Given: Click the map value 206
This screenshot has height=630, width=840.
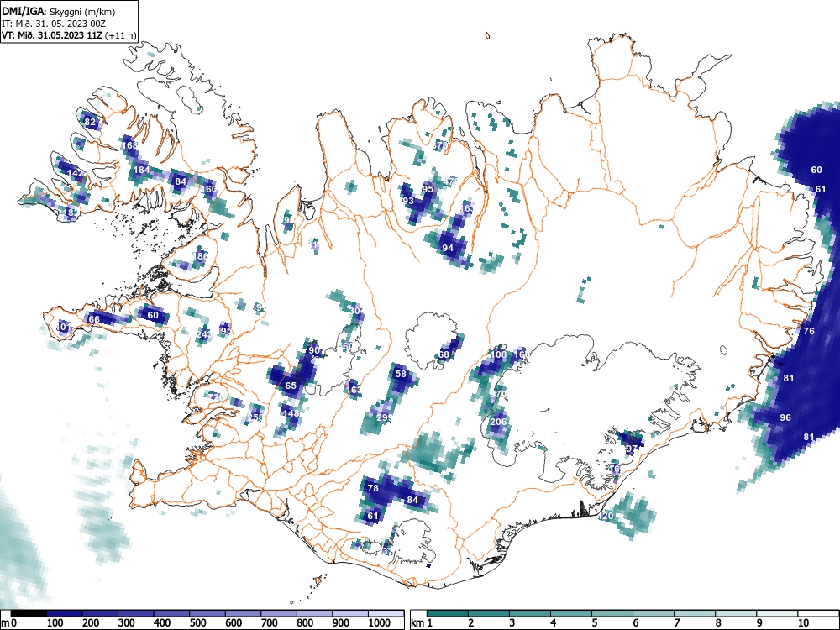Looking at the screenshot, I should (x=498, y=422).
